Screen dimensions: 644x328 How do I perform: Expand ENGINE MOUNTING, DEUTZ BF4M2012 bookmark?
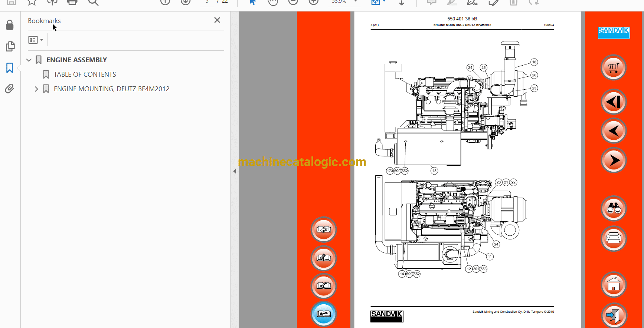click(36, 89)
